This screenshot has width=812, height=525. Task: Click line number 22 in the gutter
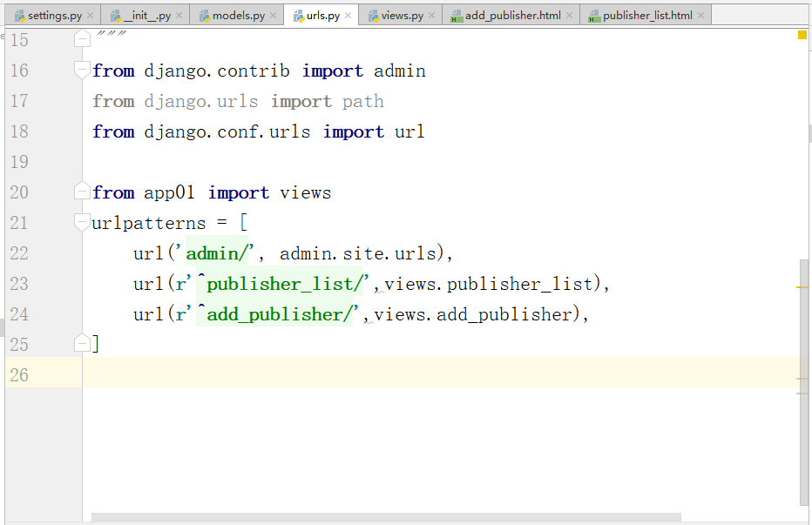coord(19,253)
